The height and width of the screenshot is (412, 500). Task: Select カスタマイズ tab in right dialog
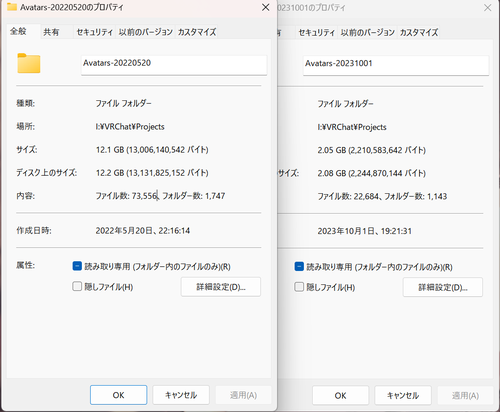pos(419,32)
